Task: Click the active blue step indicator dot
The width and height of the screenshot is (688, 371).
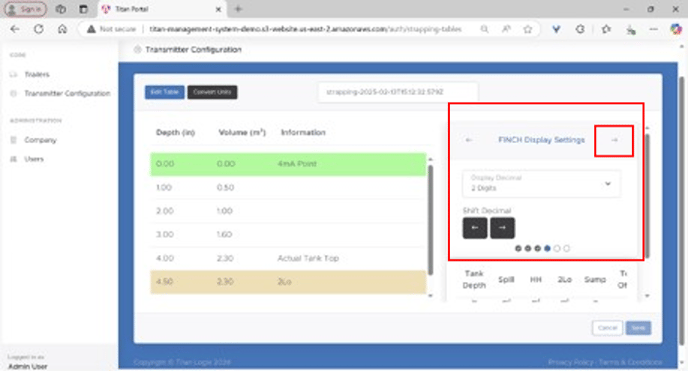Action: (547, 248)
